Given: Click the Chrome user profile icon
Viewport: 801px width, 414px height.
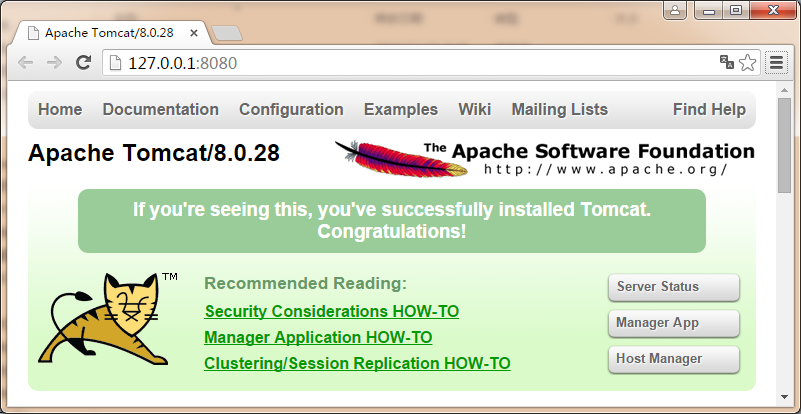Looking at the screenshot, I should click(x=675, y=11).
